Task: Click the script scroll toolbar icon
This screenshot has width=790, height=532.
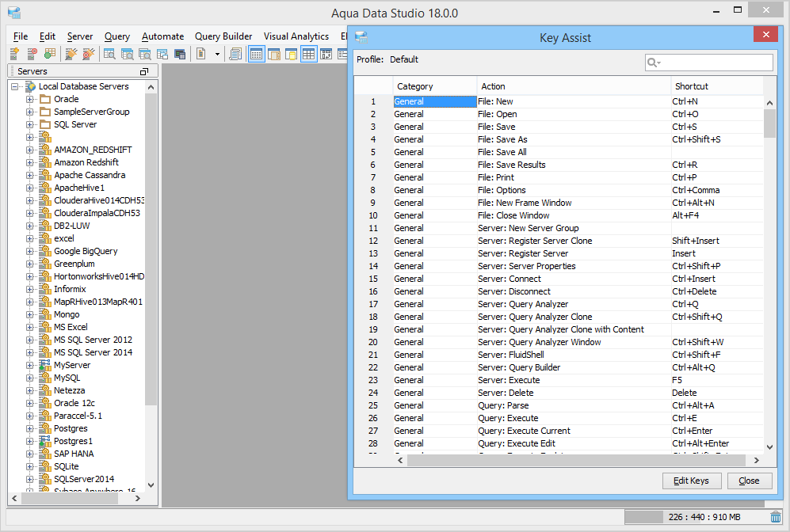Action: tap(235, 54)
